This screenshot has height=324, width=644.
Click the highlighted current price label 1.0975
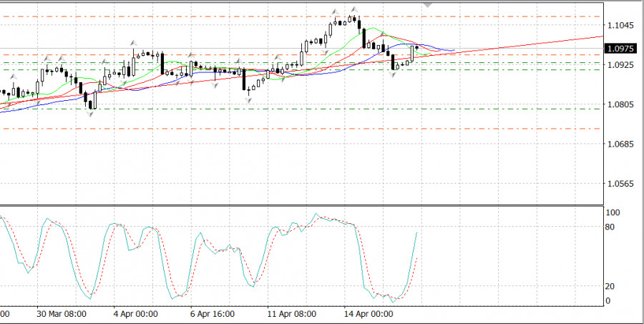[620, 49]
